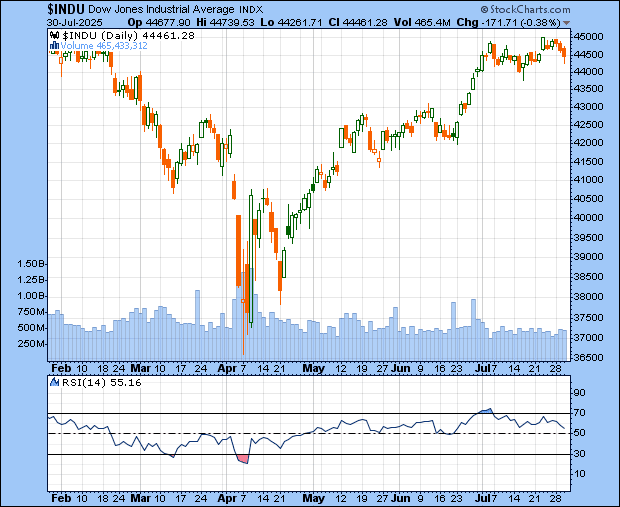Viewport: 620px width, 507px height.
Task: Click the 50 RSI midline axis label
Action: 580,433
